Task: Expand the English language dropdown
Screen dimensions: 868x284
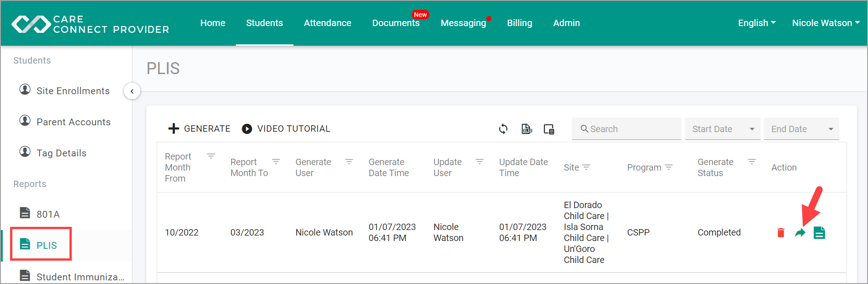Action: click(757, 23)
